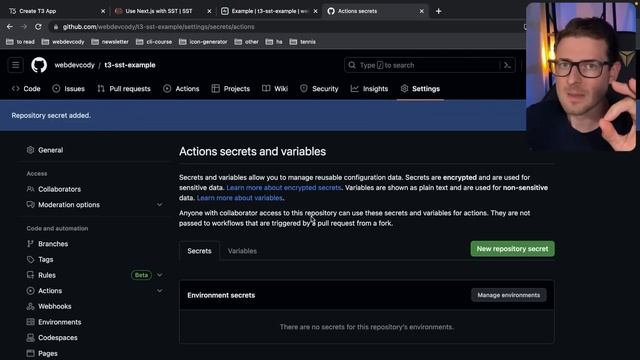Click the browser back arrow

(10, 27)
